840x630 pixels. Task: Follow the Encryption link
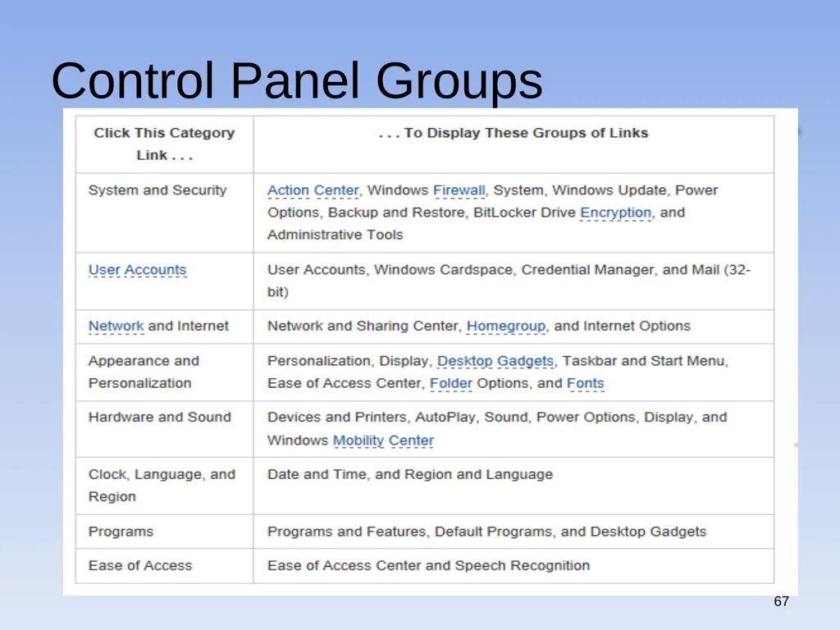[x=616, y=212]
